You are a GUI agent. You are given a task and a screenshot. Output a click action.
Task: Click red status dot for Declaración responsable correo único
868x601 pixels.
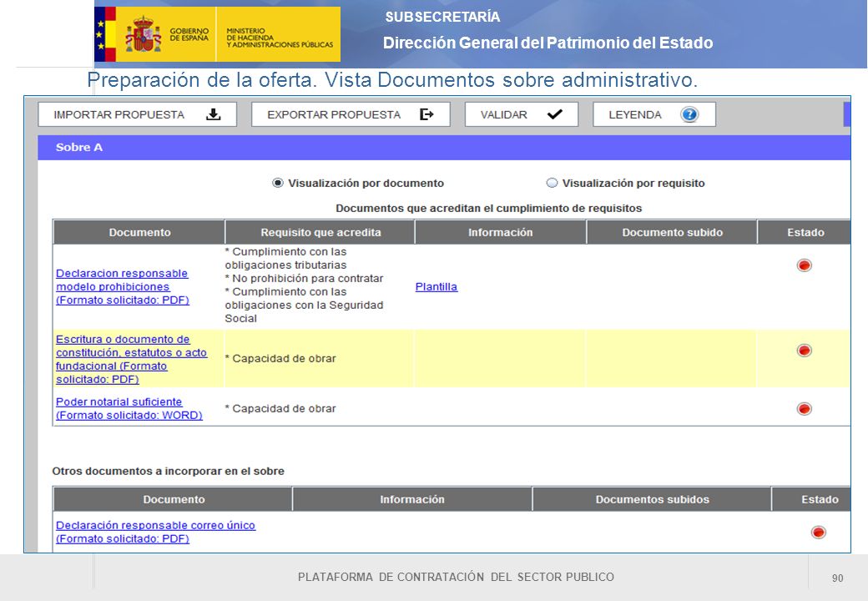[x=818, y=533]
